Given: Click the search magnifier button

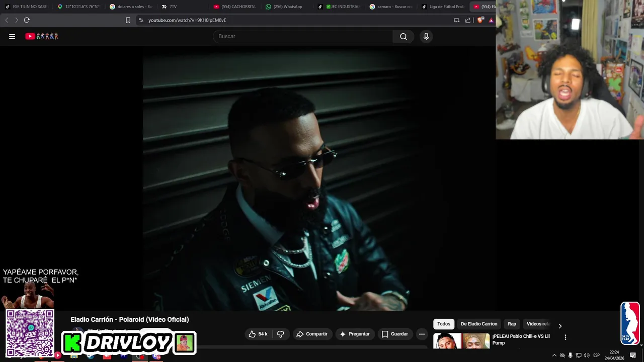Looking at the screenshot, I should [x=404, y=36].
